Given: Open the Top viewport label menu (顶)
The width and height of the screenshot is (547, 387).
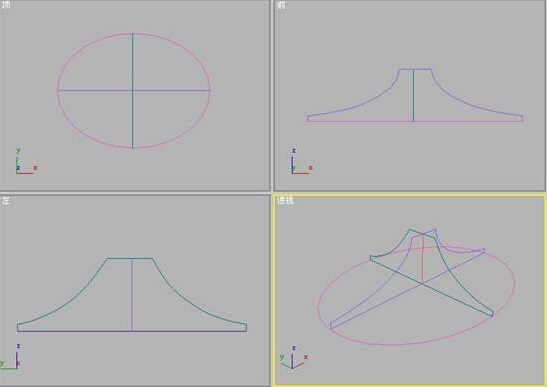Looking at the screenshot, I should (6, 5).
